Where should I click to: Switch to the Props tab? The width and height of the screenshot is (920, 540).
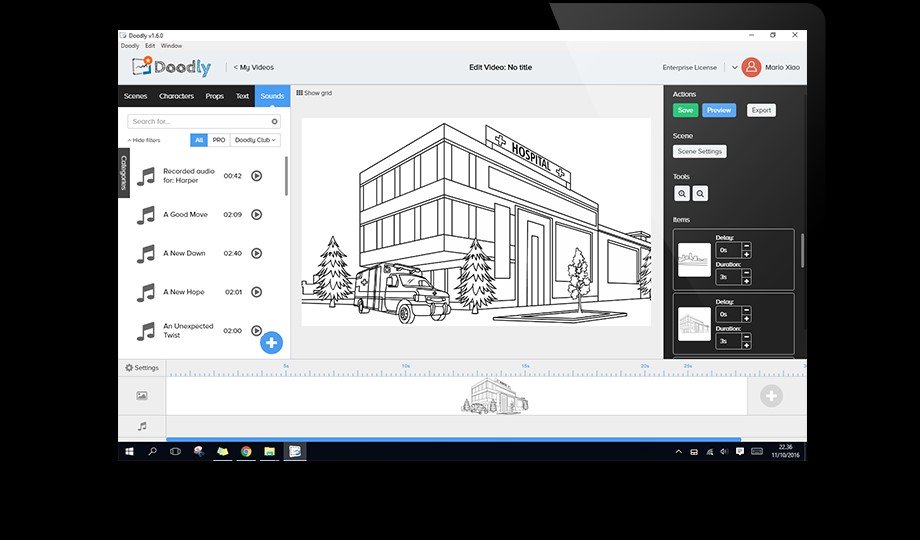(x=215, y=96)
